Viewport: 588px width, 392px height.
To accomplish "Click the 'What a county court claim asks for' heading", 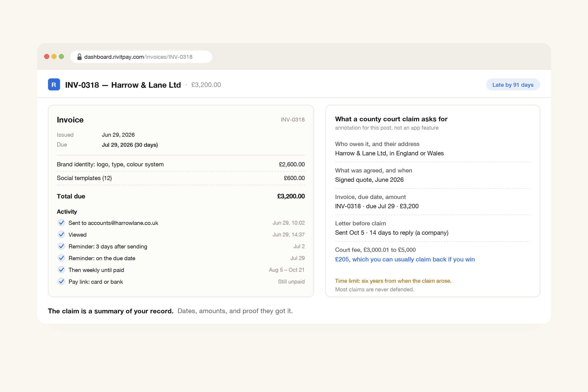I will pos(391,119).
